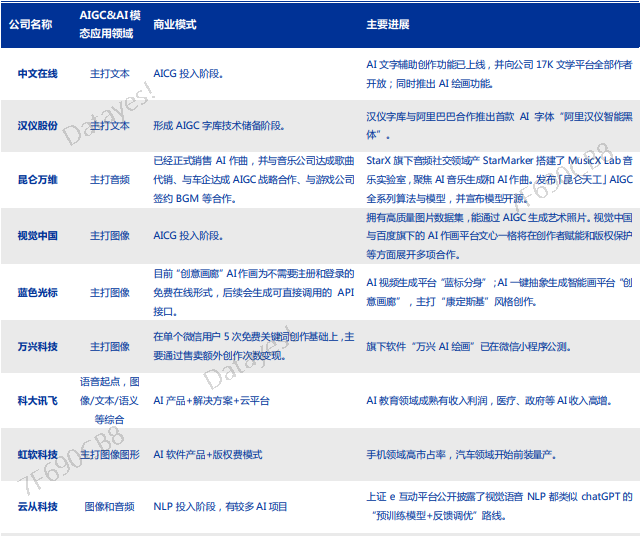Image resolution: width=643 pixels, height=536 pixels.
Task: Click 手机领域高市占率 progress text
Action: tap(461, 454)
